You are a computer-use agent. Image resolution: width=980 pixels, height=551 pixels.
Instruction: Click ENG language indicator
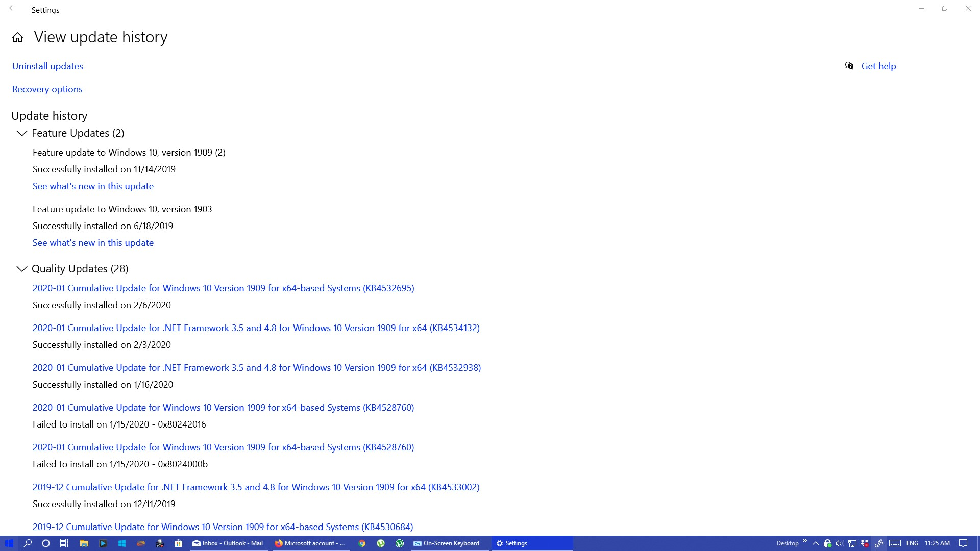pyautogui.click(x=912, y=543)
